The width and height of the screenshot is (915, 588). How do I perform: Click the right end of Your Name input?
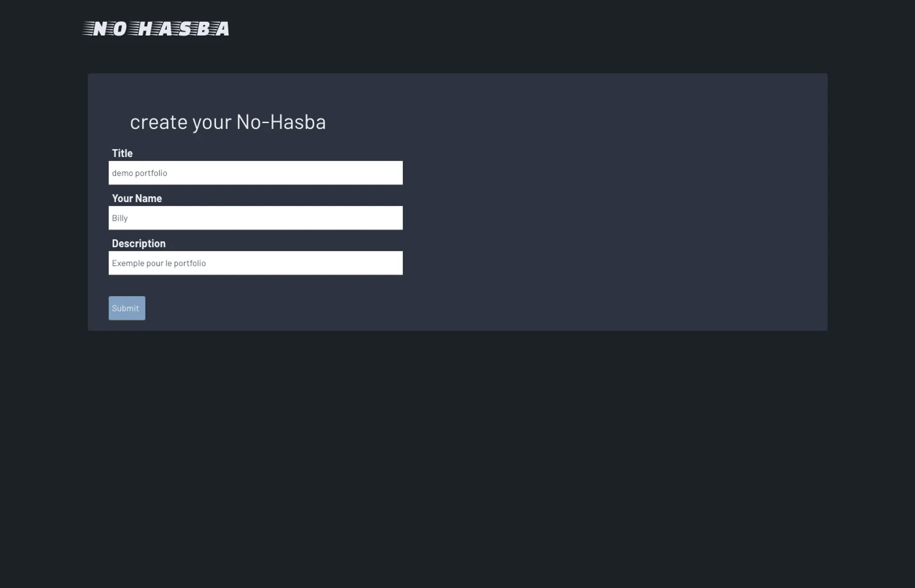click(x=392, y=218)
